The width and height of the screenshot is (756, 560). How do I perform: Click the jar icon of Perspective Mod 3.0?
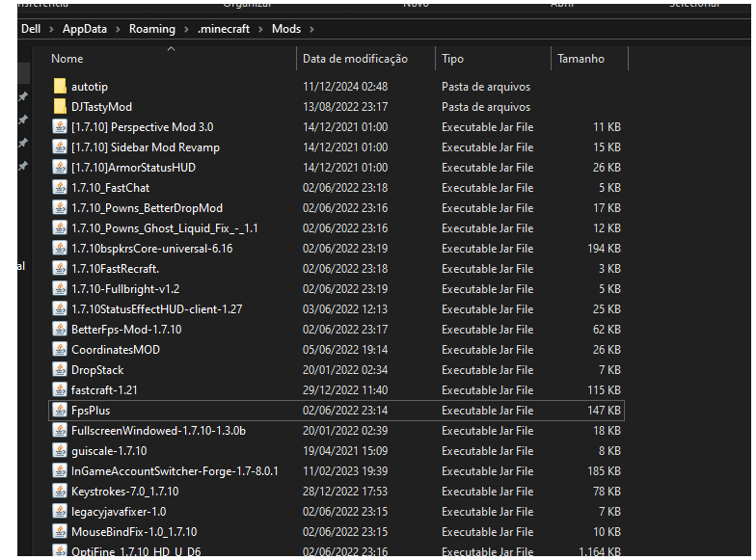tap(60, 127)
